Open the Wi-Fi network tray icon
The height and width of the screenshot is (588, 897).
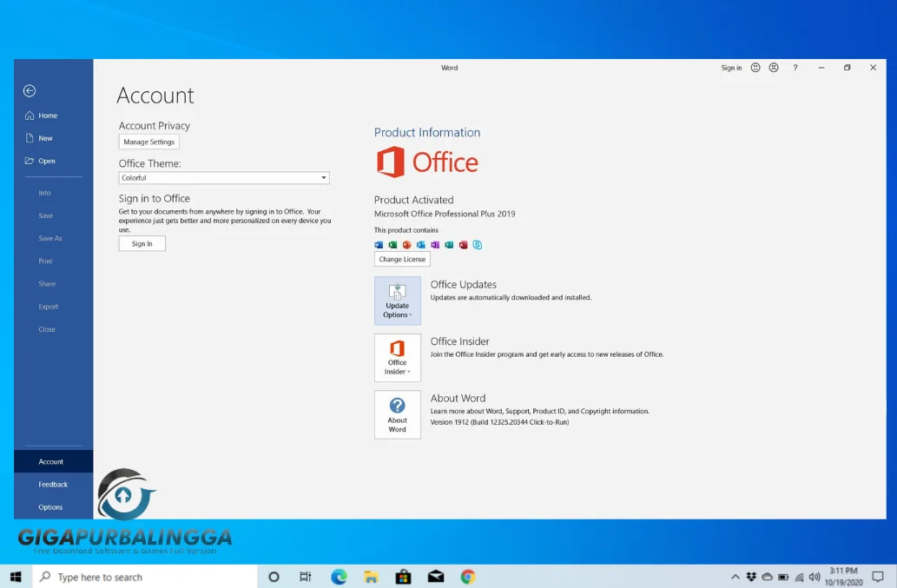tap(799, 577)
